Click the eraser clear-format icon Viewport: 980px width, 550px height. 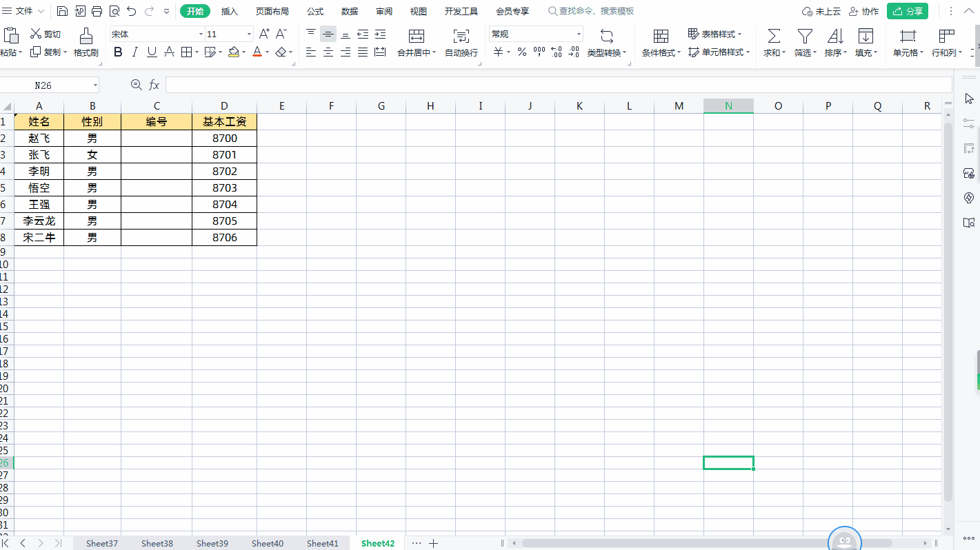(x=281, y=52)
